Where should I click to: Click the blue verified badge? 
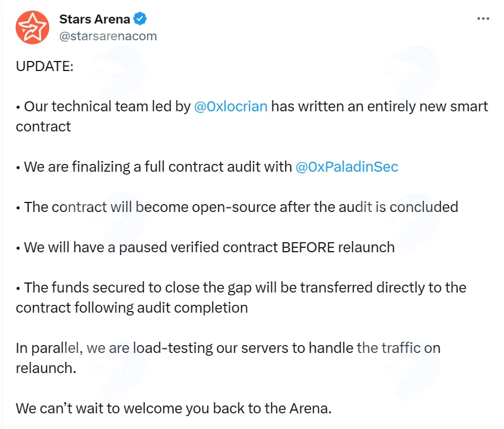tap(140, 19)
